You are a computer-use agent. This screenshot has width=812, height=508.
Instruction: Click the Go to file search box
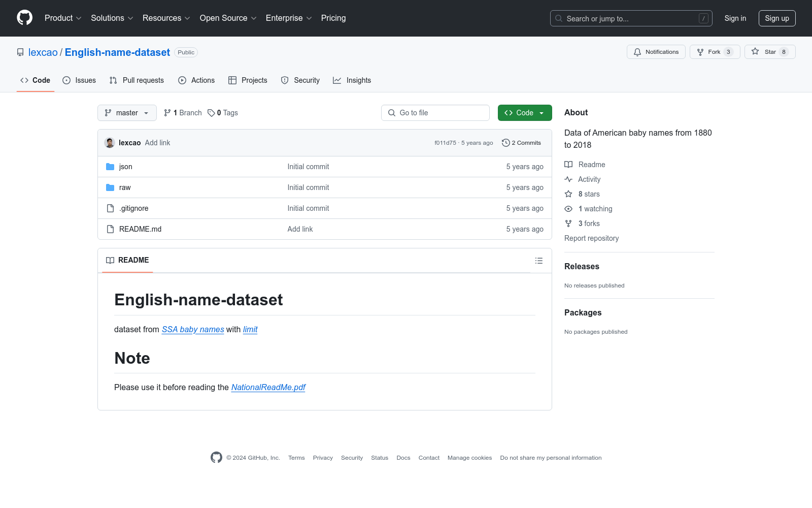pyautogui.click(x=435, y=113)
